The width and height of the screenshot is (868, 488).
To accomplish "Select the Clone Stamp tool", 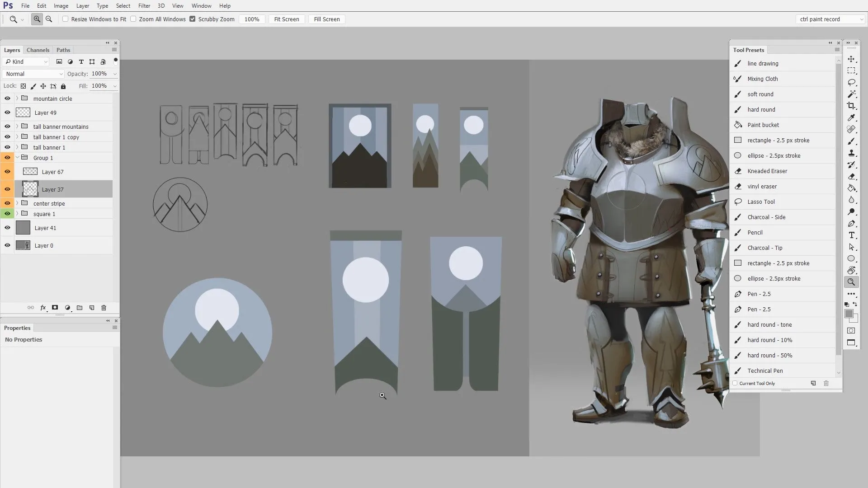I will point(851,153).
